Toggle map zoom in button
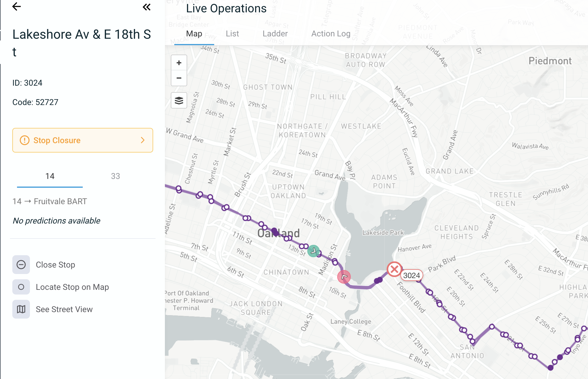This screenshot has width=588, height=379. 179,63
